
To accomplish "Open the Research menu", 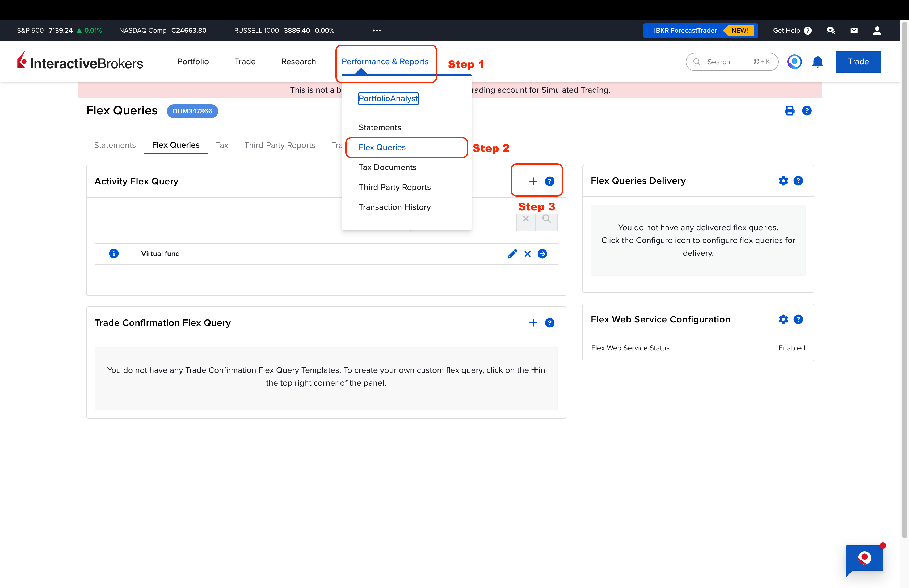I will pos(298,62).
